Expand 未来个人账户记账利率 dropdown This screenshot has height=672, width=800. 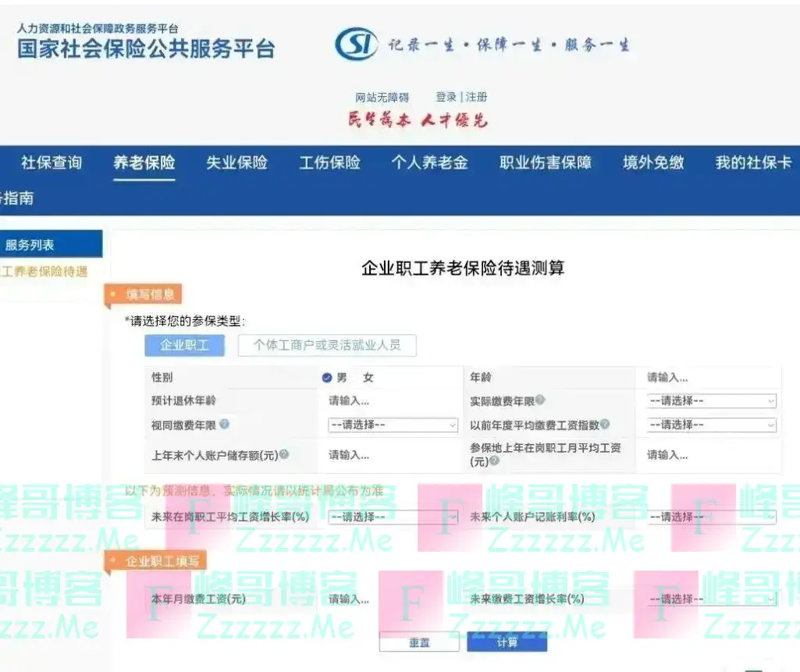tap(712, 517)
